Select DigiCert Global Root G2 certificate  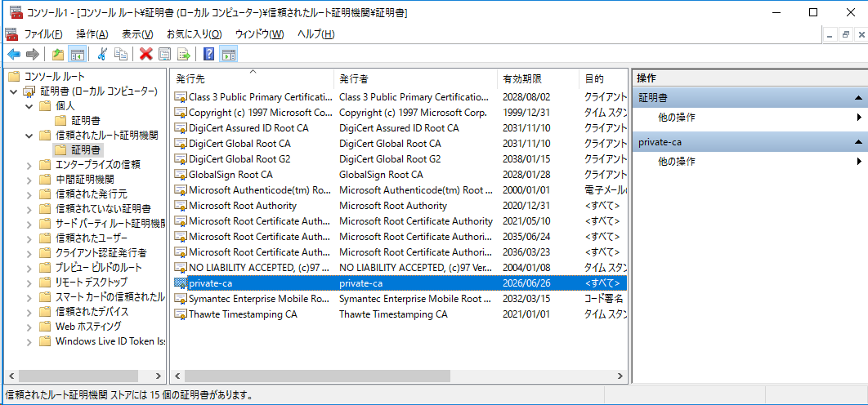point(400,158)
